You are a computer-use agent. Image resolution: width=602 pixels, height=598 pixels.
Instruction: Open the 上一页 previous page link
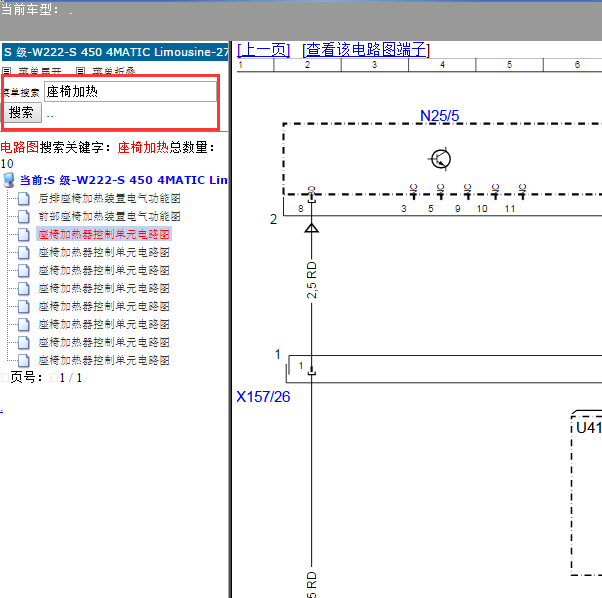tap(263, 50)
